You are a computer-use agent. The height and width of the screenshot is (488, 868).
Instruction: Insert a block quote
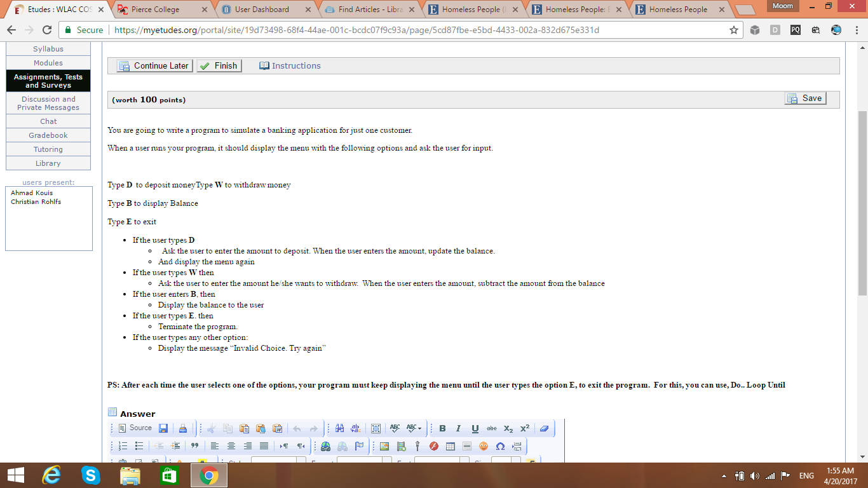click(194, 446)
